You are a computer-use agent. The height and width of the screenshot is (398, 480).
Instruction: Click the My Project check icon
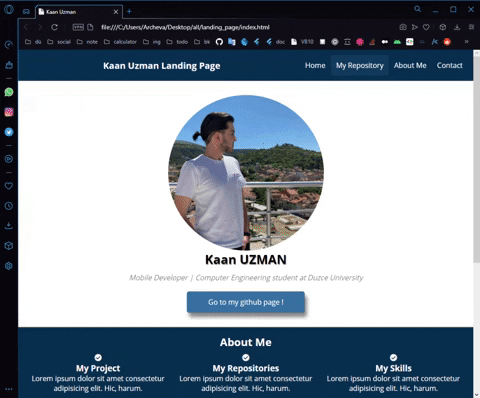[98, 357]
